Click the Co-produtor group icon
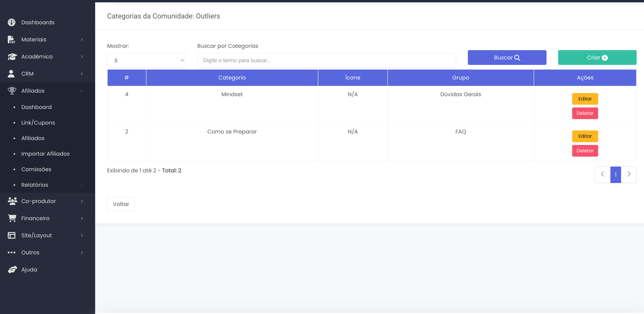Viewport: 644px width, 314px height. pyautogui.click(x=12, y=201)
